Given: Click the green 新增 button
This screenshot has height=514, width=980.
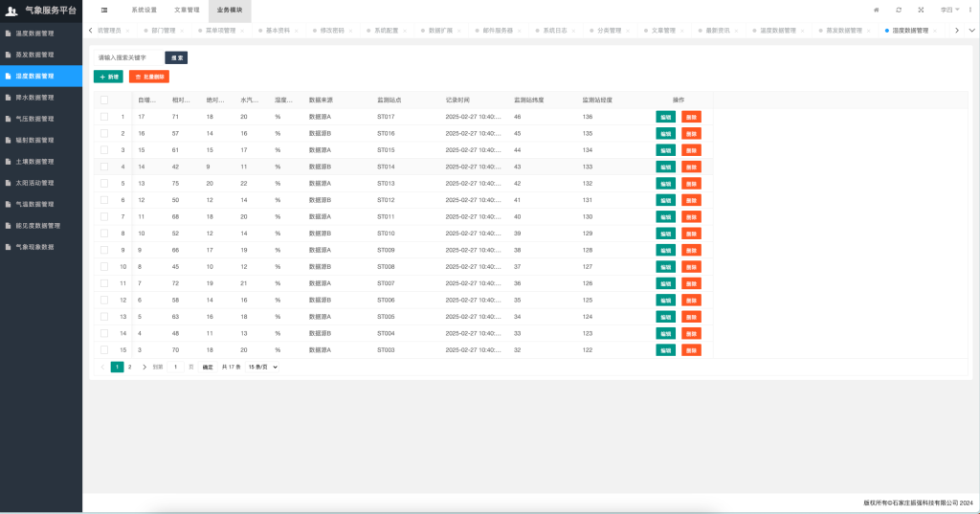Looking at the screenshot, I should pyautogui.click(x=108, y=76).
